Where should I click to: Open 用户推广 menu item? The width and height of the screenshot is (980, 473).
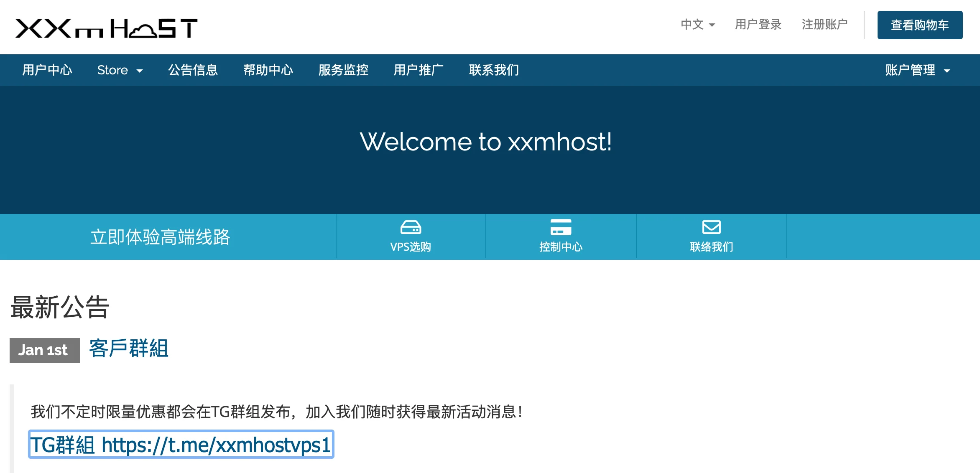(x=419, y=70)
